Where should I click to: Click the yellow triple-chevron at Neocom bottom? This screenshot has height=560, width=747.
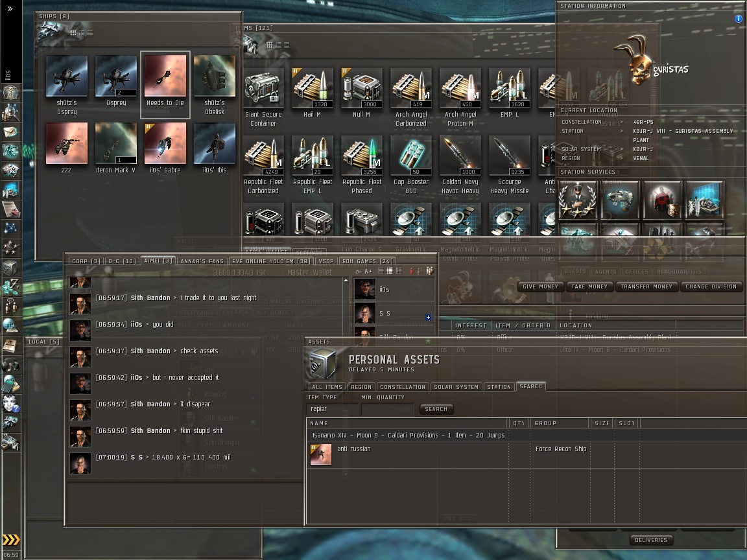click(11, 539)
